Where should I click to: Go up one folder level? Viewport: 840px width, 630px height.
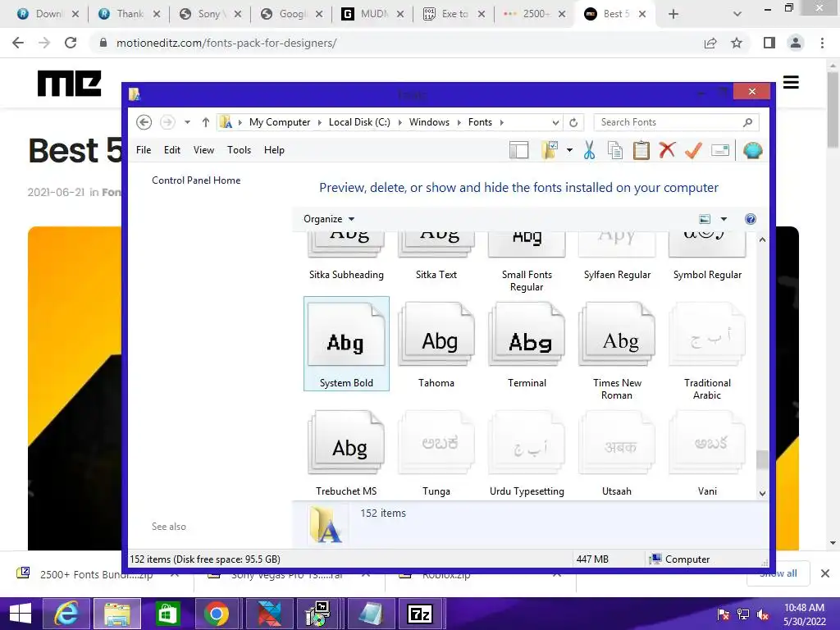(205, 122)
